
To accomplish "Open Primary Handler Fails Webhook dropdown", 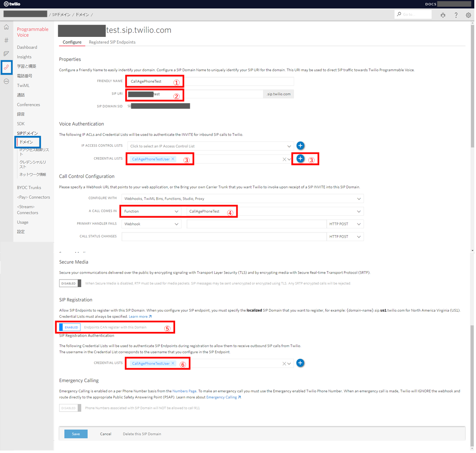I will (152, 224).
